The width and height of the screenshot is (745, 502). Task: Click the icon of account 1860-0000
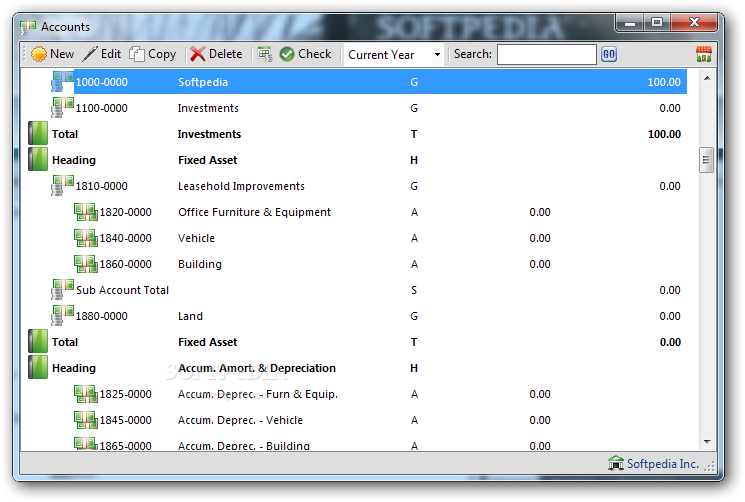tap(86, 264)
